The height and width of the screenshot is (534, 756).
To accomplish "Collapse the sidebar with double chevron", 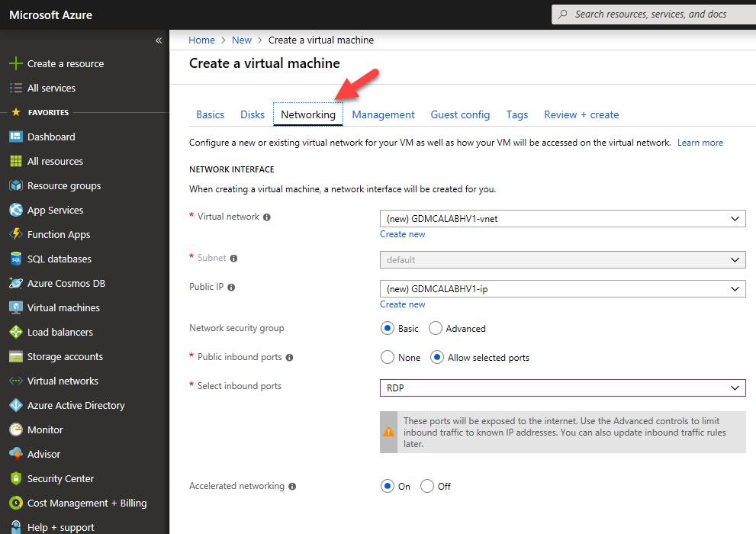I will 159,40.
